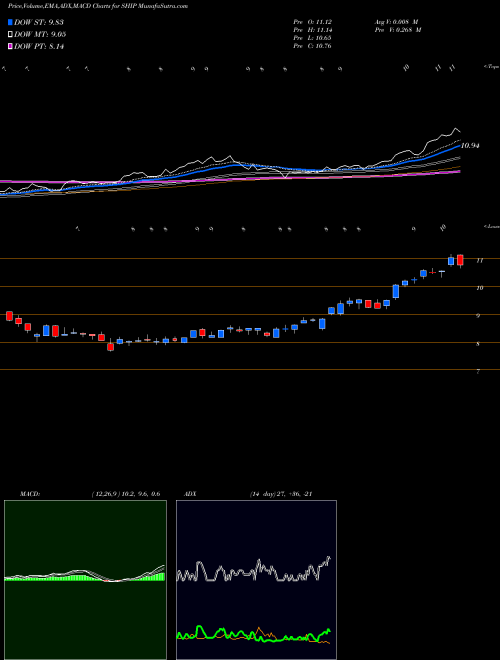Image resolution: width=500 pixels, height=660 pixels.
Task: Click the '<Lows' row label
Action: (x=491, y=226)
